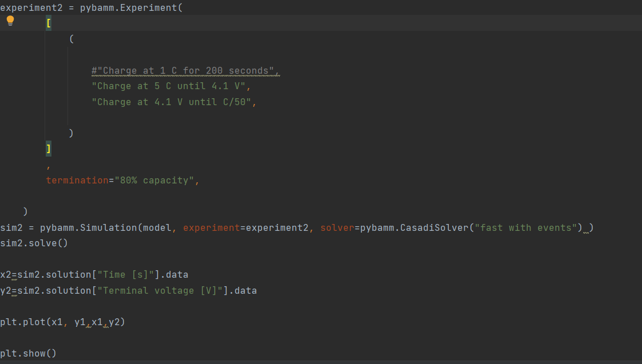Viewport: 642px width, 364px height.
Task: Click the "Time [s]" string
Action: pos(126,275)
